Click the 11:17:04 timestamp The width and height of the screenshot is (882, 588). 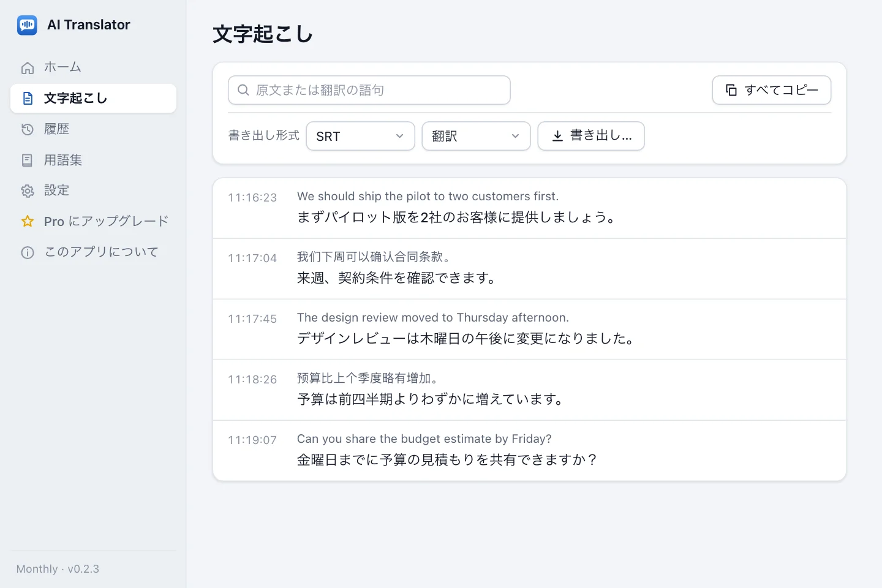click(x=252, y=258)
